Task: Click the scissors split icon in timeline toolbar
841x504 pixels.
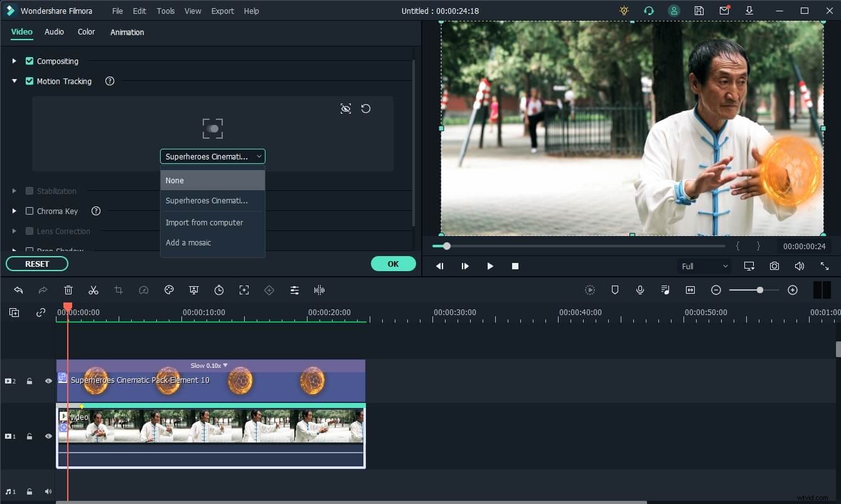Action: [94, 290]
